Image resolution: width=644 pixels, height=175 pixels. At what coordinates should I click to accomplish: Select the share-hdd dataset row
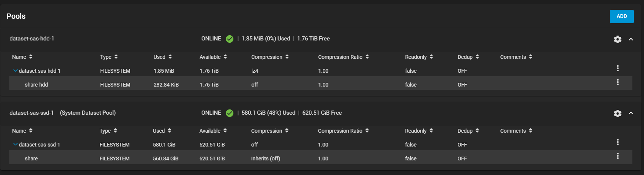[x=321, y=83]
